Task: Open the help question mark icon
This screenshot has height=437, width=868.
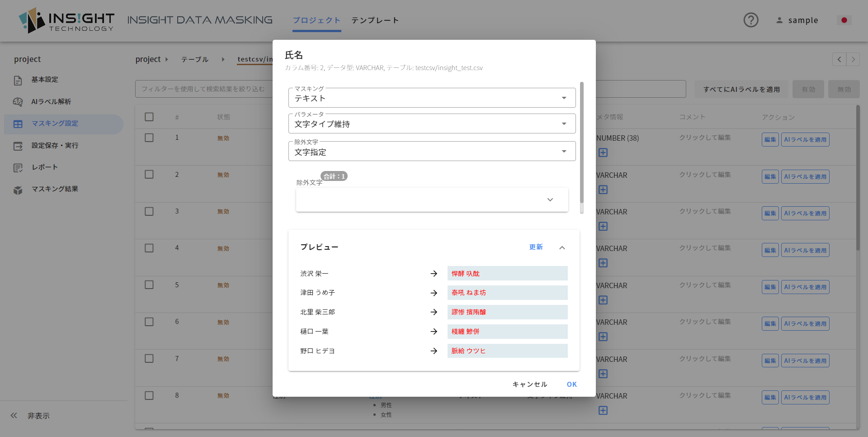Action: (x=751, y=20)
